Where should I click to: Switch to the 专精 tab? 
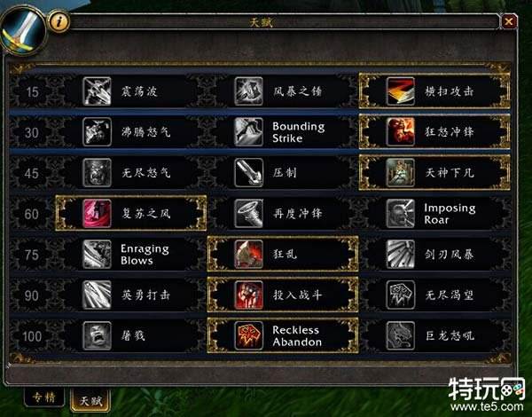(44, 397)
